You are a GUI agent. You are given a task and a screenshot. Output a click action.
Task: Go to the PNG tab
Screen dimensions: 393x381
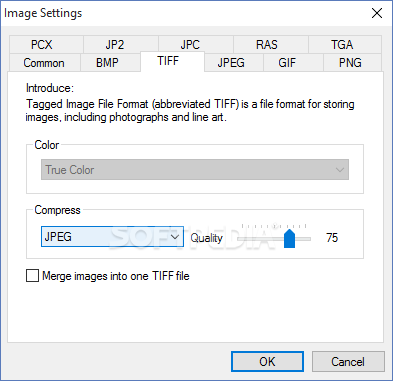[352, 63]
